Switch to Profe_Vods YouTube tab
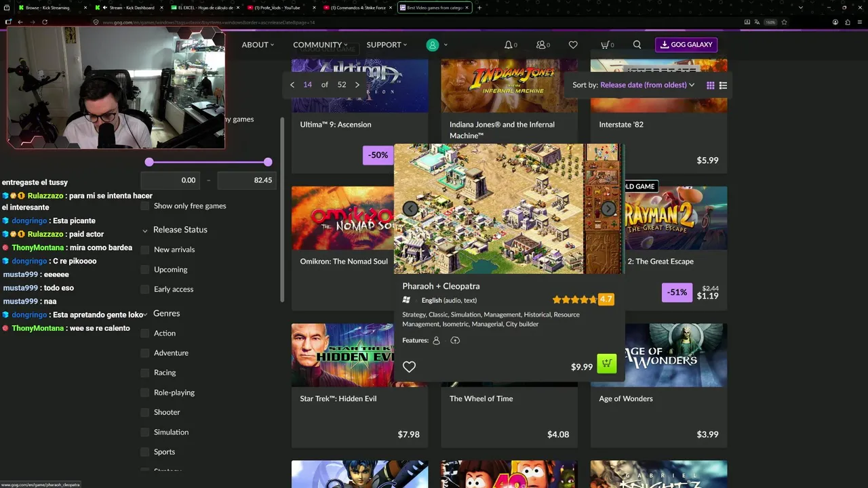The image size is (868, 488). click(x=281, y=7)
